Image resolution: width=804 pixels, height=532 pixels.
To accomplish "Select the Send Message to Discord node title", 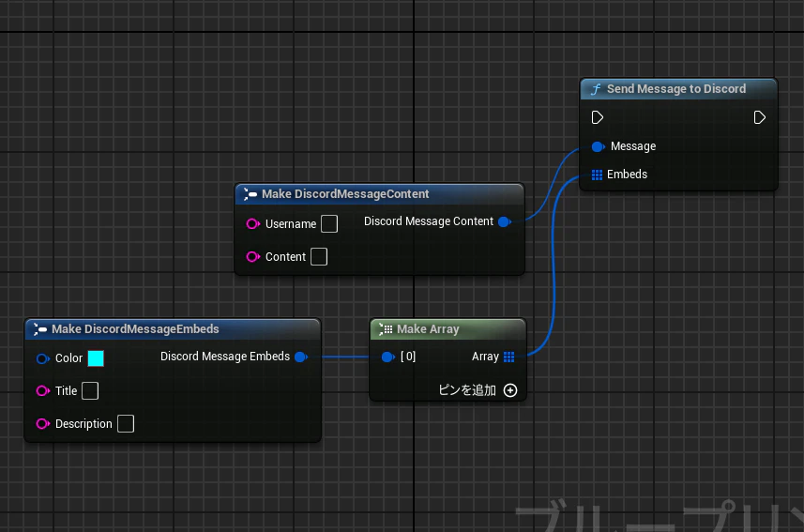I will click(676, 89).
